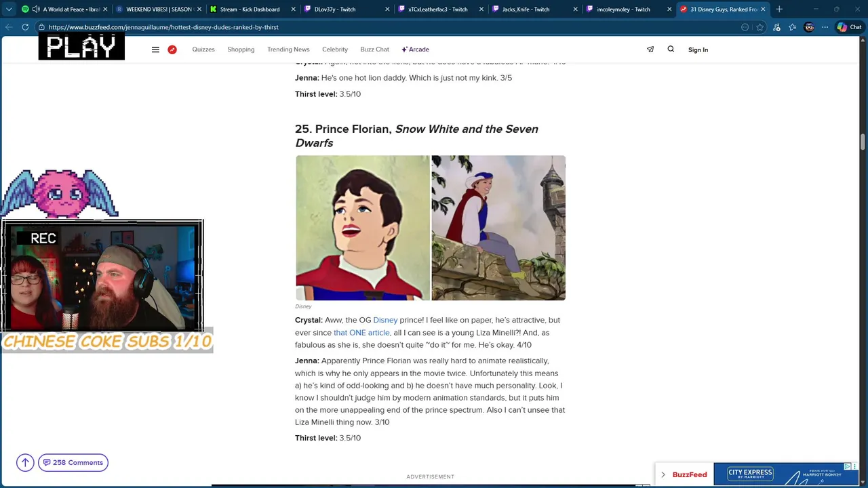Open the Shopping section
This screenshot has width=868, height=488.
241,49
